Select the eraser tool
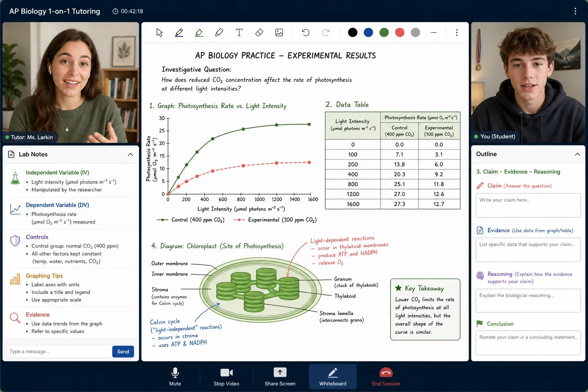588x392 pixels. click(x=259, y=33)
